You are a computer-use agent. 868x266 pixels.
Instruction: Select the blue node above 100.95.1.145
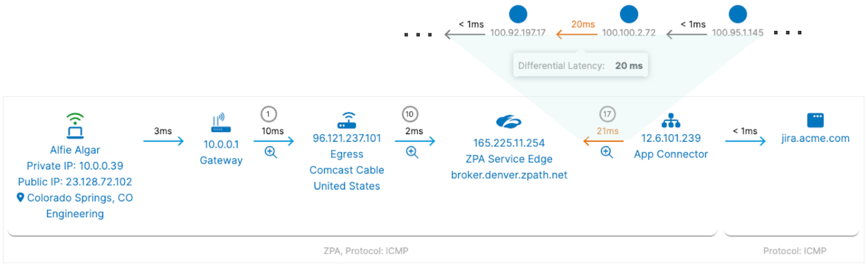point(738,14)
